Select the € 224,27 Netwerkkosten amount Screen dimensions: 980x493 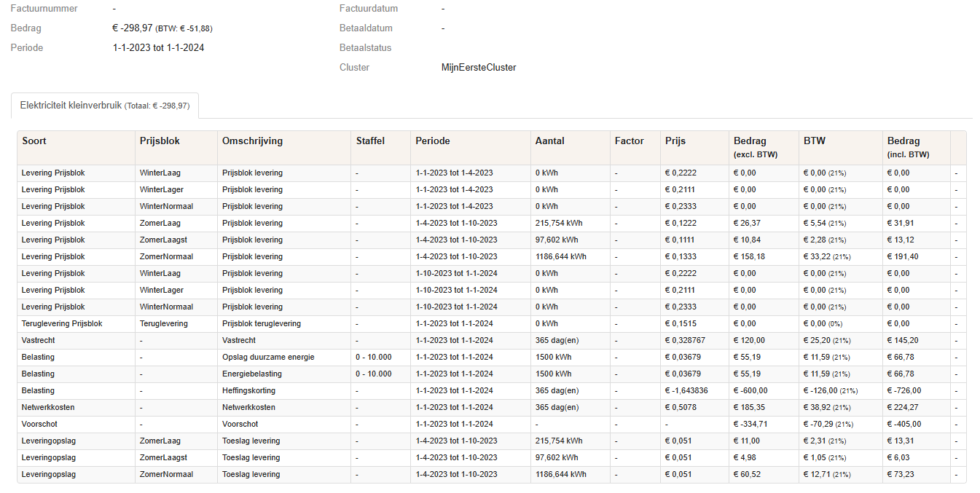[x=902, y=408]
